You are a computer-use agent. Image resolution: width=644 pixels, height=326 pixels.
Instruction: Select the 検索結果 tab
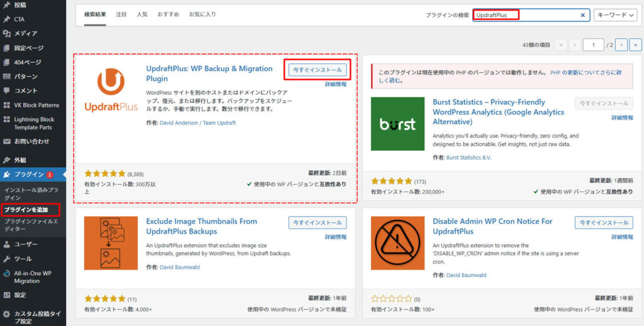pos(95,14)
